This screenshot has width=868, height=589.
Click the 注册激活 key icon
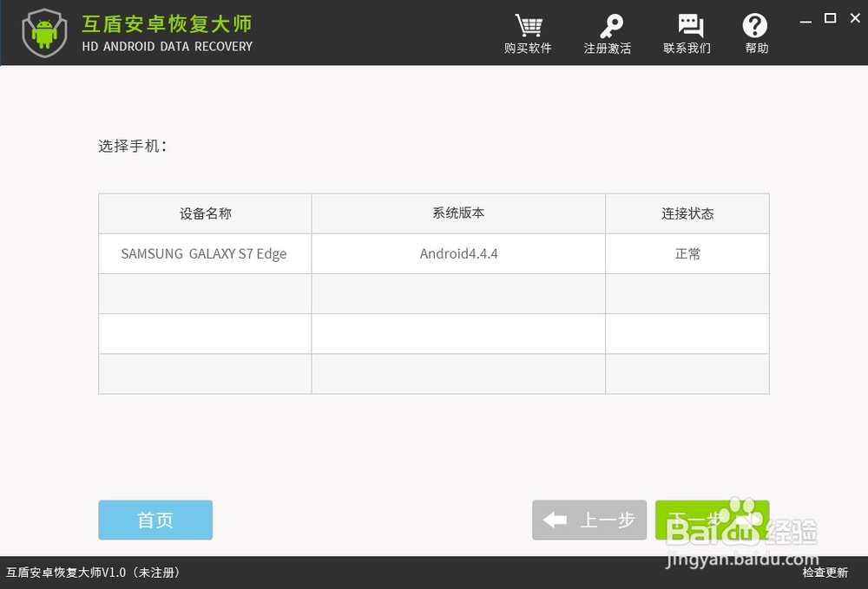click(610, 26)
